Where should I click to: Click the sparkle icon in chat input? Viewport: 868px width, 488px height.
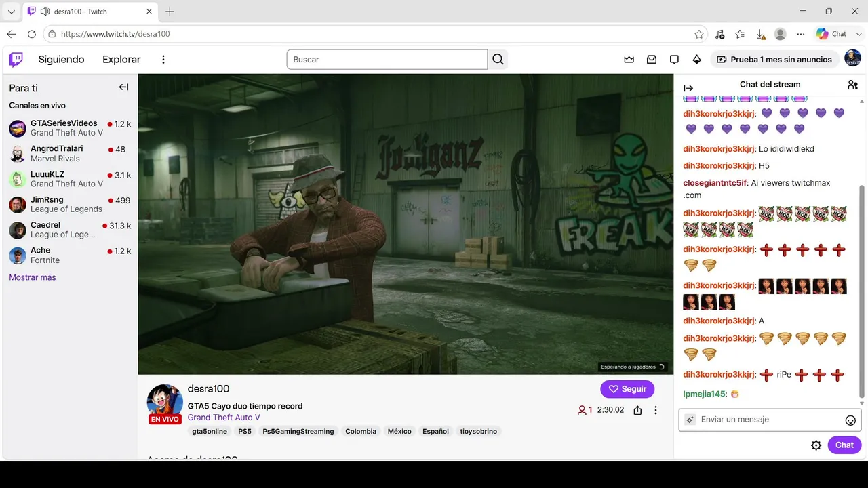690,420
